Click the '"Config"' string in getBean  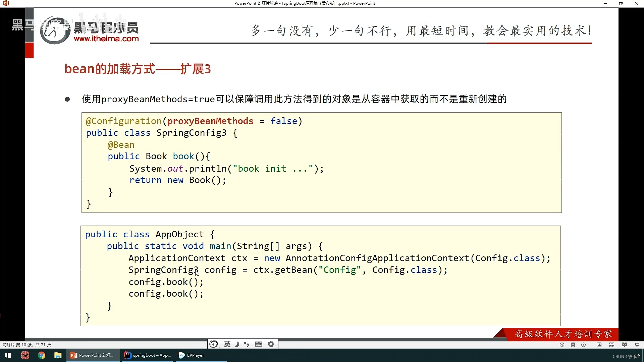[339, 270]
